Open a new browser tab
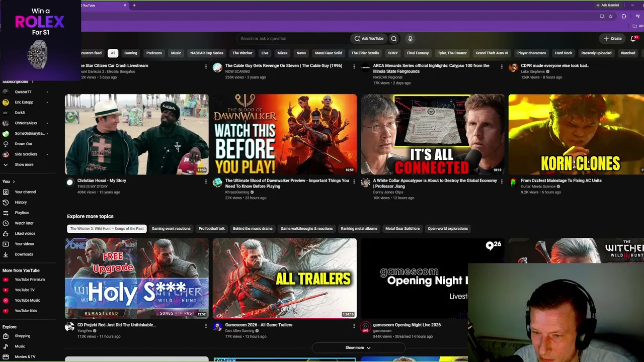Viewport: 644px width, 362px height. pos(134,5)
